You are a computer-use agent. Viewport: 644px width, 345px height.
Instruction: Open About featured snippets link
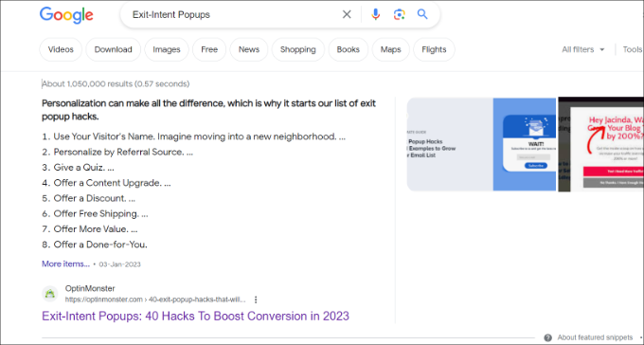[x=595, y=337]
